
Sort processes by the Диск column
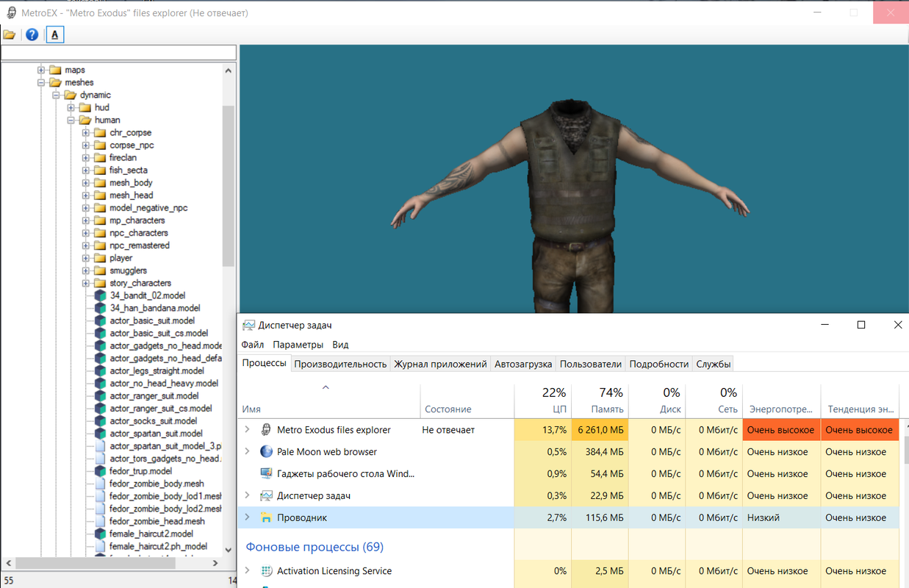pyautogui.click(x=657, y=401)
